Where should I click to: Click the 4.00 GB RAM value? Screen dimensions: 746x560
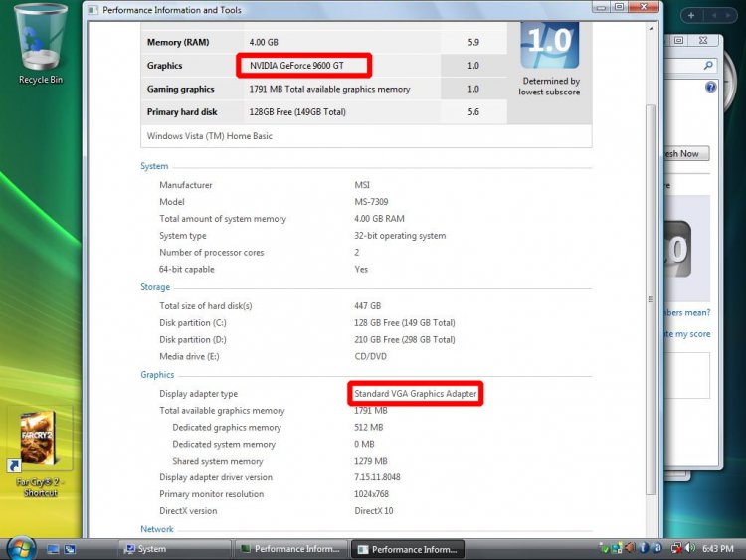[x=379, y=219]
